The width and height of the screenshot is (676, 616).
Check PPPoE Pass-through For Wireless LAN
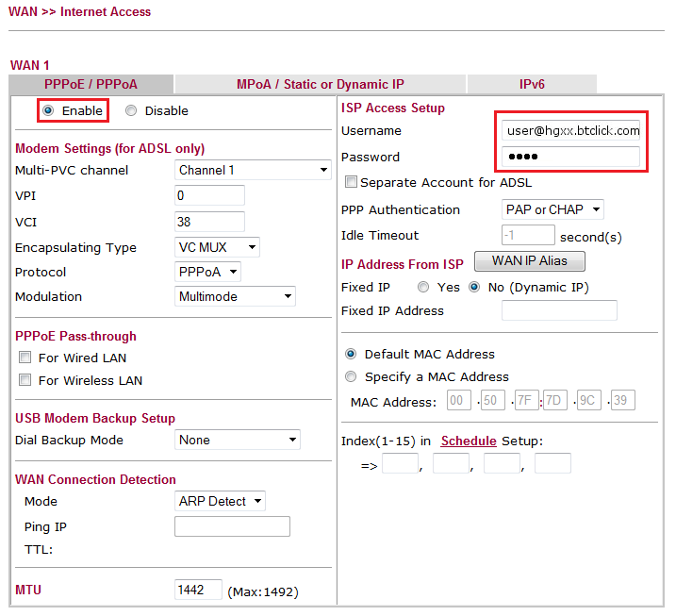tap(25, 380)
